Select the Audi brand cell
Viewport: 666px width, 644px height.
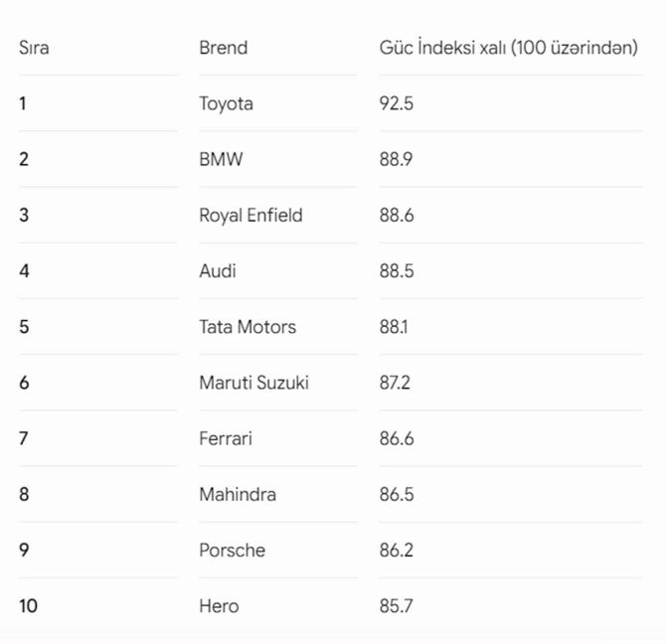click(218, 271)
